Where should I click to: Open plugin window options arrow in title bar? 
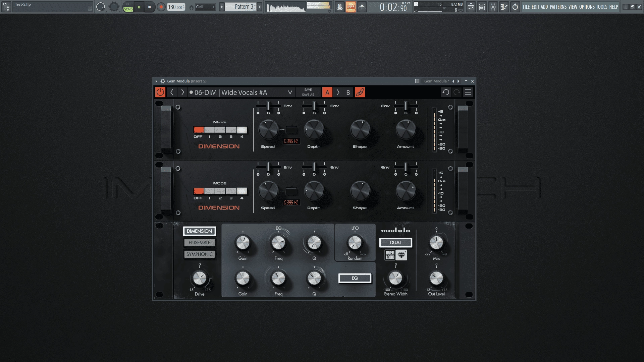tap(156, 81)
